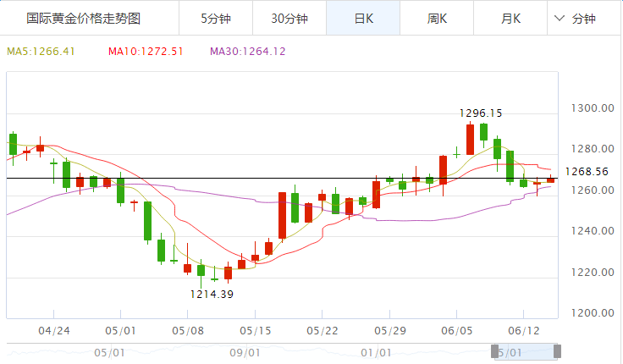This screenshot has height=364, width=623.
Task: Switch to the 5分钟 chart tab
Action: pyautogui.click(x=215, y=18)
